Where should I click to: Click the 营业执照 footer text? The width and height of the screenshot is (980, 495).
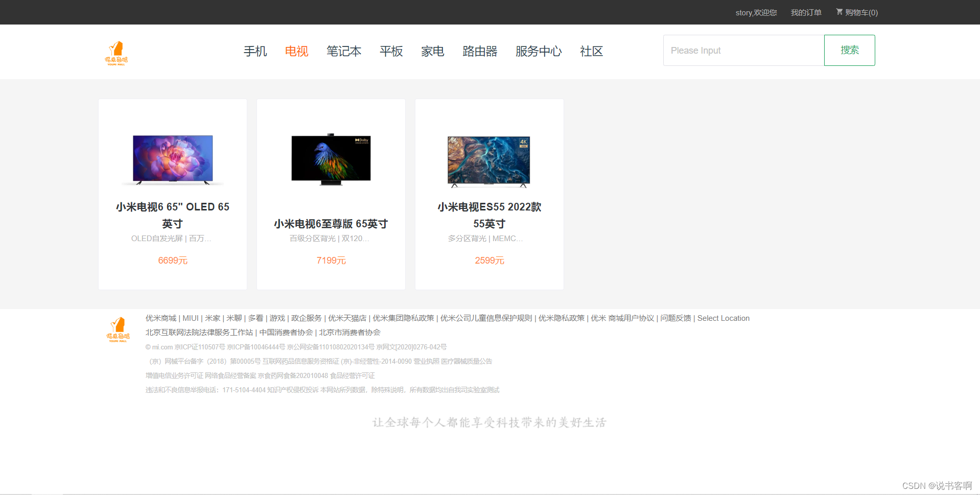(426, 361)
